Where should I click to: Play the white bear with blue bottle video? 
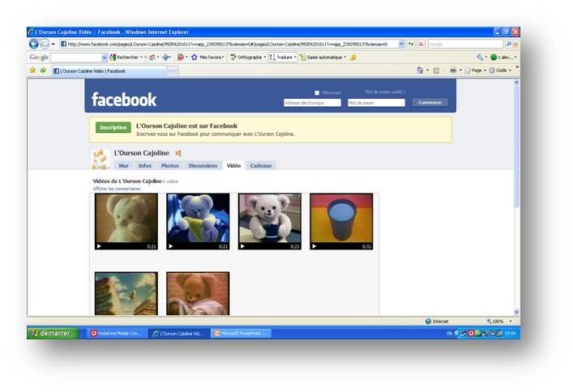[x=270, y=221]
